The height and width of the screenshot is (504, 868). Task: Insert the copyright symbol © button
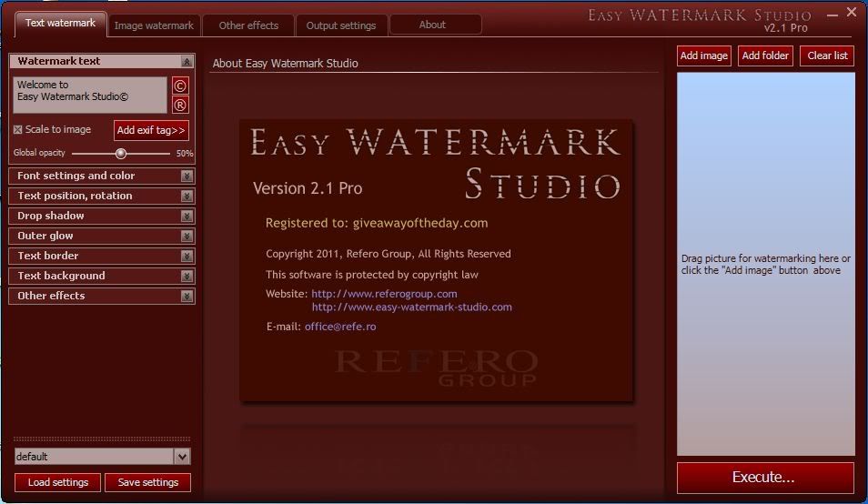[x=180, y=86]
